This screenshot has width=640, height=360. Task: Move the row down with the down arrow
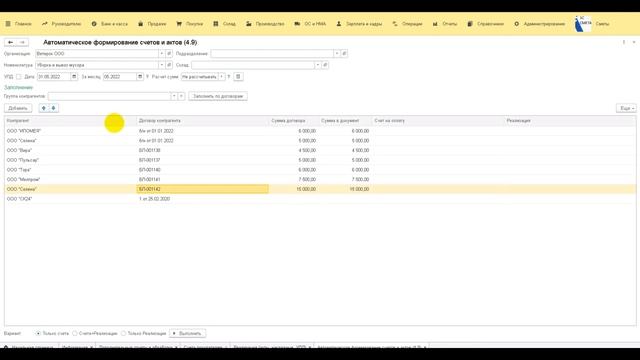53,108
